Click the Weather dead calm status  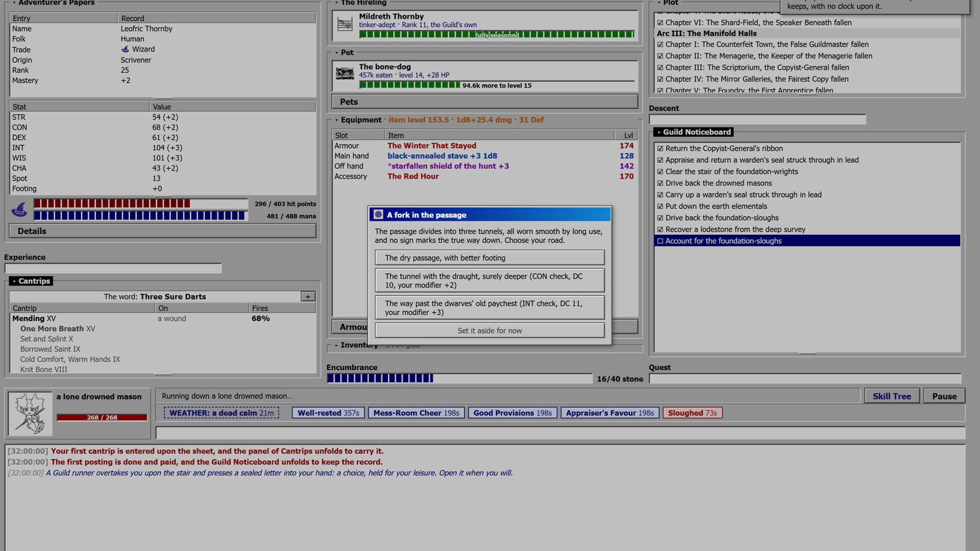click(x=221, y=413)
